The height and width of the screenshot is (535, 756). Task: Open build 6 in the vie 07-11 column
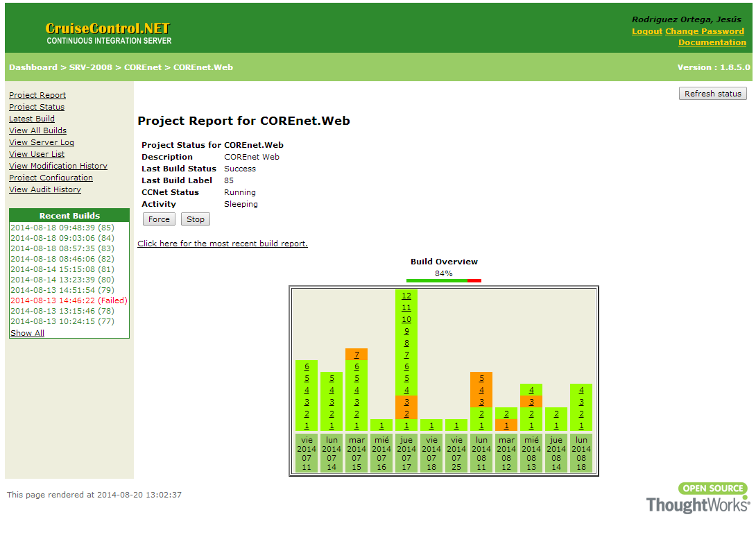click(307, 366)
